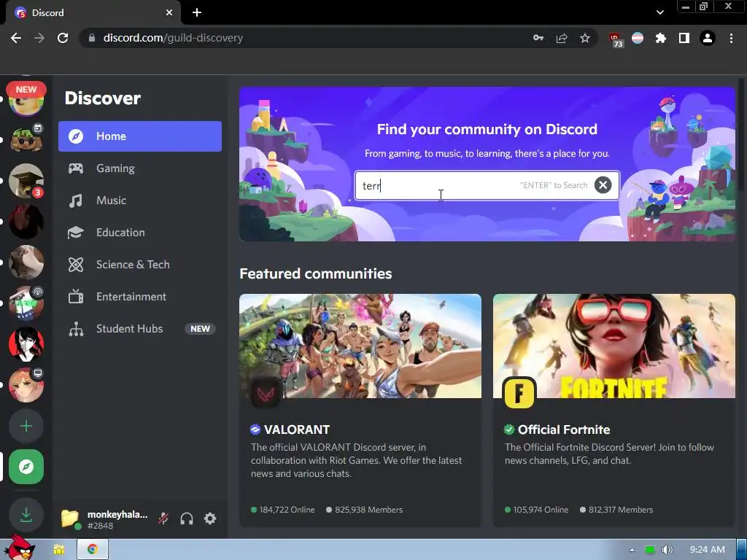Open the Angry Birds start button
Viewport: 747px width, 560px height.
click(x=20, y=548)
